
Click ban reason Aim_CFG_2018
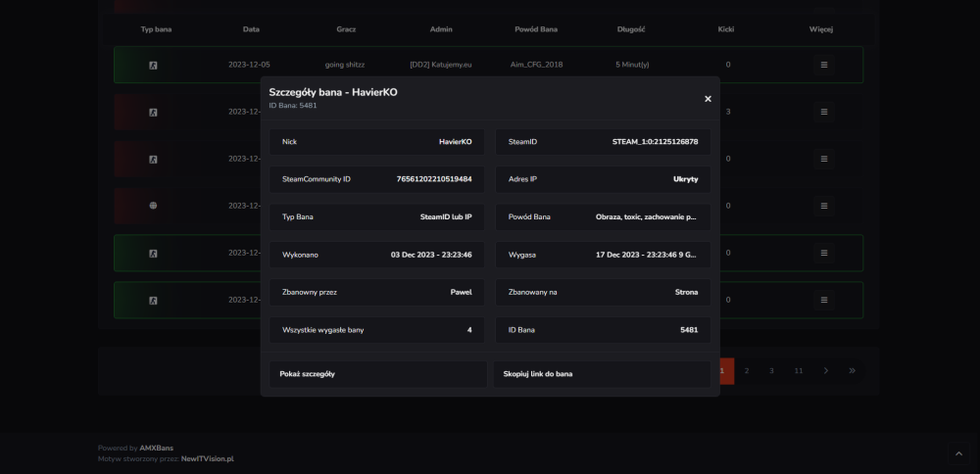click(x=536, y=65)
